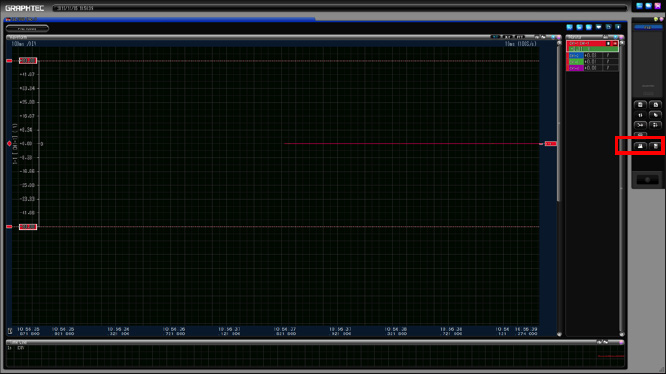666x375 pixels.
Task: Click the fourth toolbar icon with the white envelope shape
Action: 598,27
